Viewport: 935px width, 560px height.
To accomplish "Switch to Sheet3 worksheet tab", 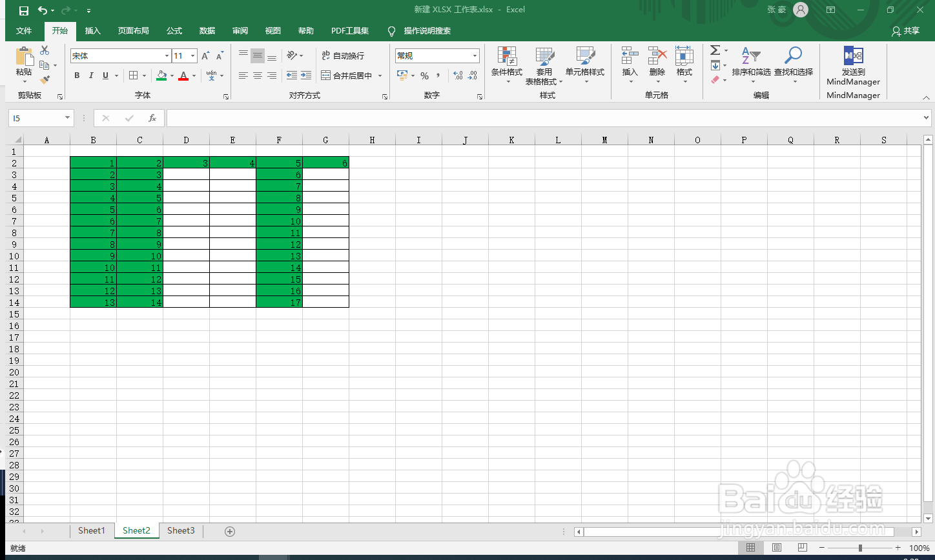I will pyautogui.click(x=181, y=531).
